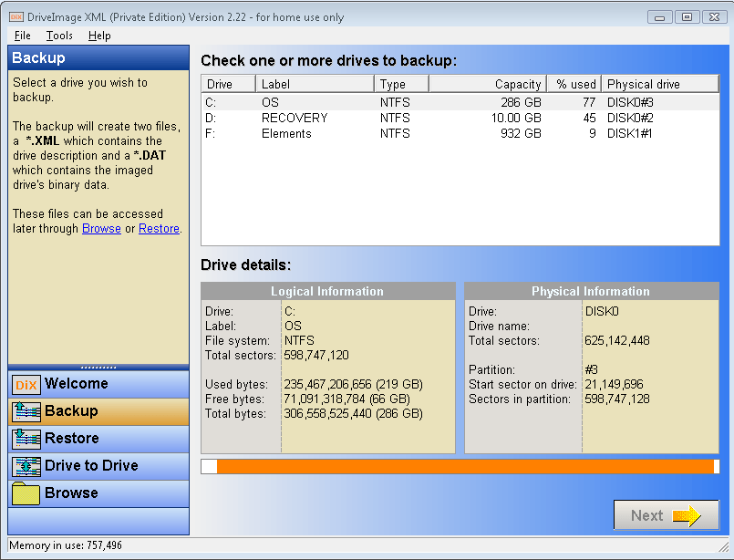Minimize the DriveImage XML window
The width and height of the screenshot is (734, 560).
tap(660, 17)
